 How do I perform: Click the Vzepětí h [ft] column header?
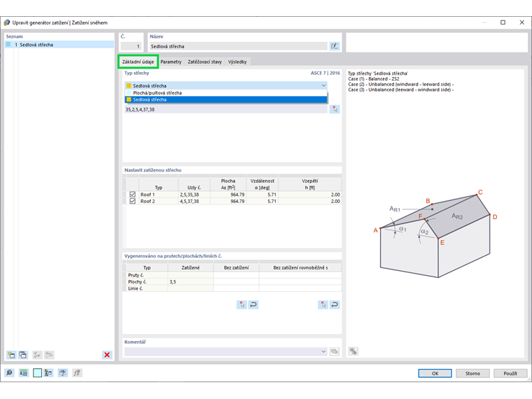coord(310,184)
